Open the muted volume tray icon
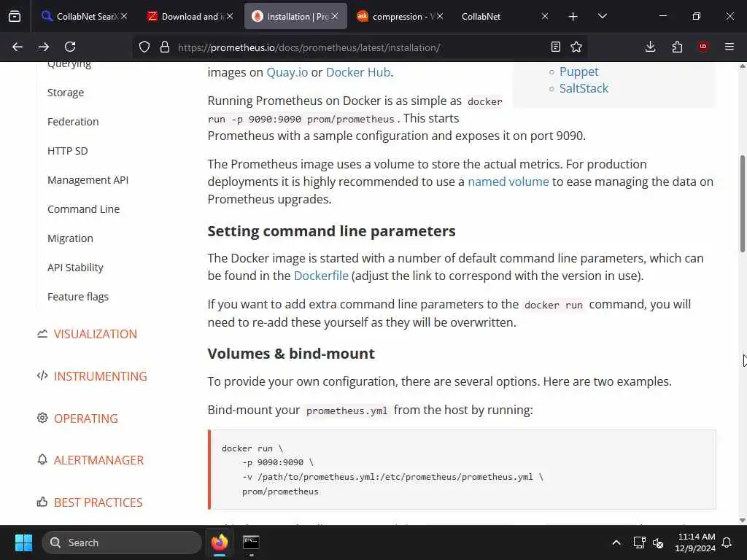 pyautogui.click(x=658, y=542)
